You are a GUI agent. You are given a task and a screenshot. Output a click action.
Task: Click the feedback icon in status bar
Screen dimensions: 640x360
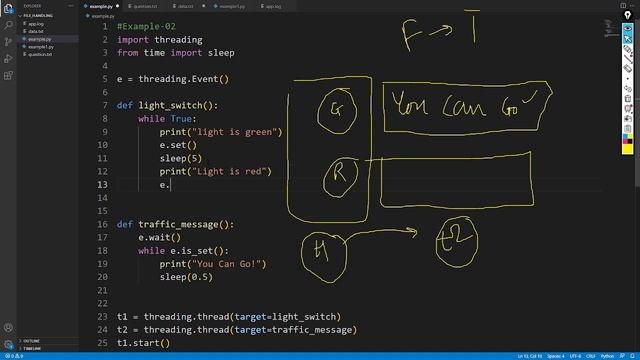click(x=622, y=356)
